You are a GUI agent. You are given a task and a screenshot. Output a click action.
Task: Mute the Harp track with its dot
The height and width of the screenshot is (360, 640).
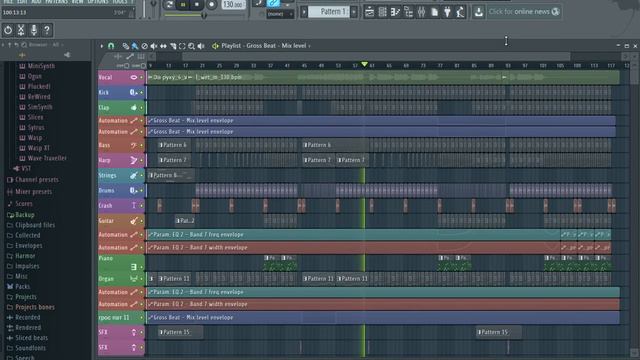142,160
